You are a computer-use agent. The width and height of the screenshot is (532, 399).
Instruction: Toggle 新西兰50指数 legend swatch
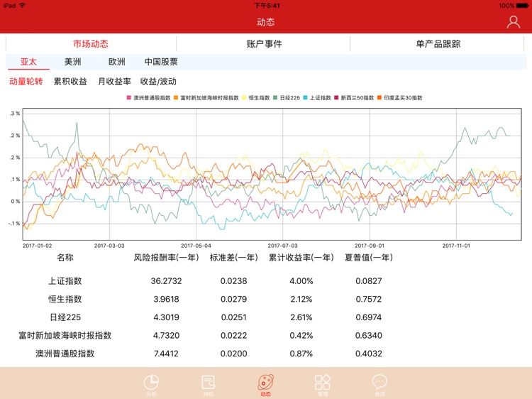336,98
